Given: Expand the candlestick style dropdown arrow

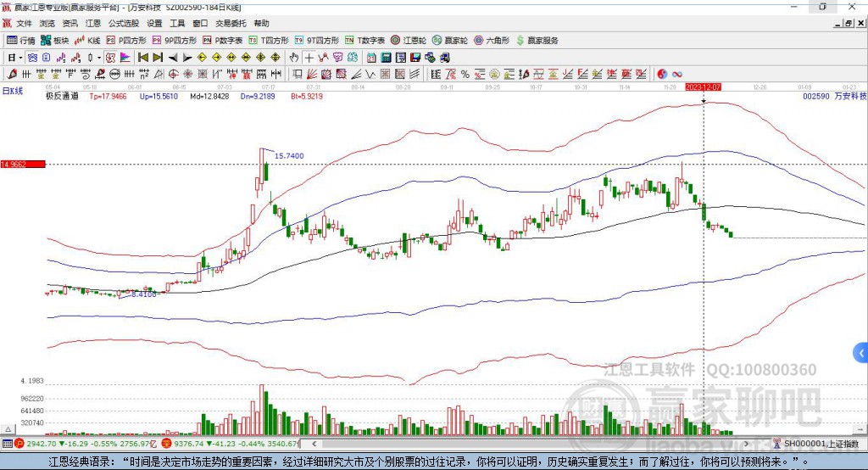Looking at the screenshot, I should pyautogui.click(x=99, y=58).
